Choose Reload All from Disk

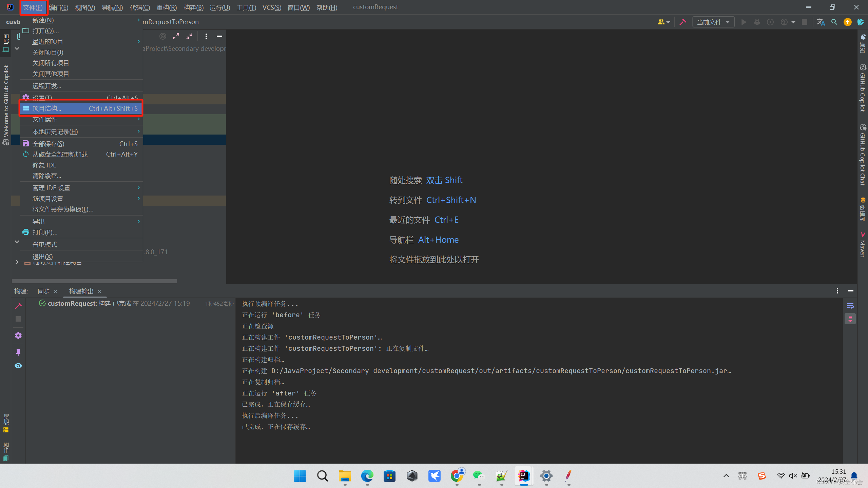81,154
